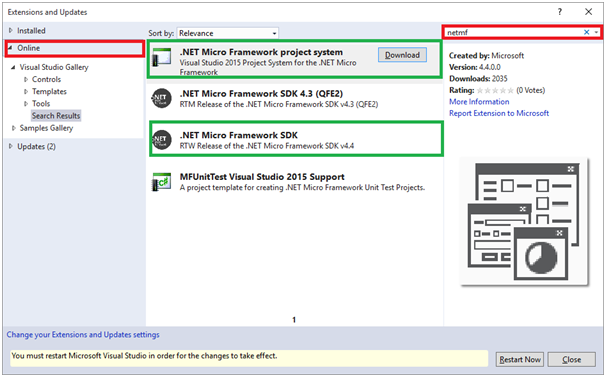Click the Controls tree label
Screen dimensions: 606x377
click(x=46, y=79)
